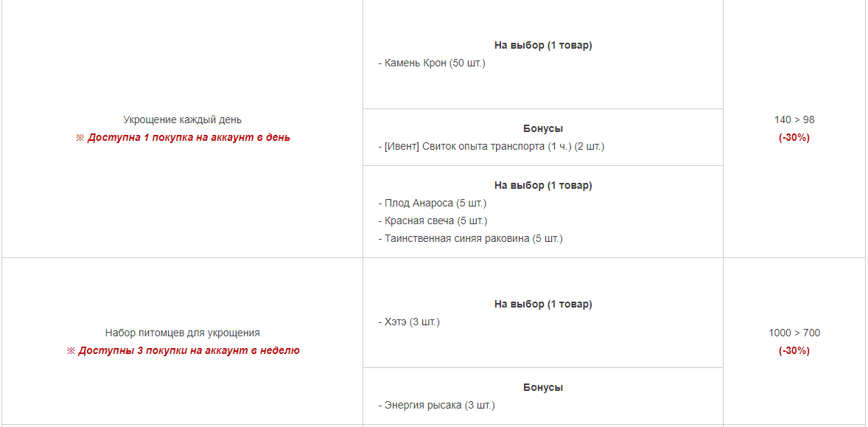
Task: Click the '(-30%)' label under 1000 > 700
Action: (794, 350)
